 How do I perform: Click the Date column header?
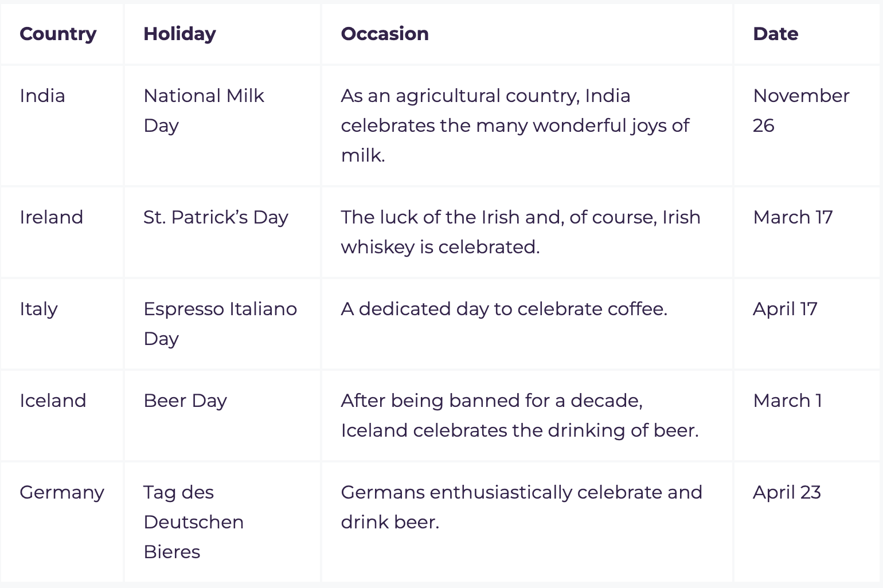(x=775, y=34)
